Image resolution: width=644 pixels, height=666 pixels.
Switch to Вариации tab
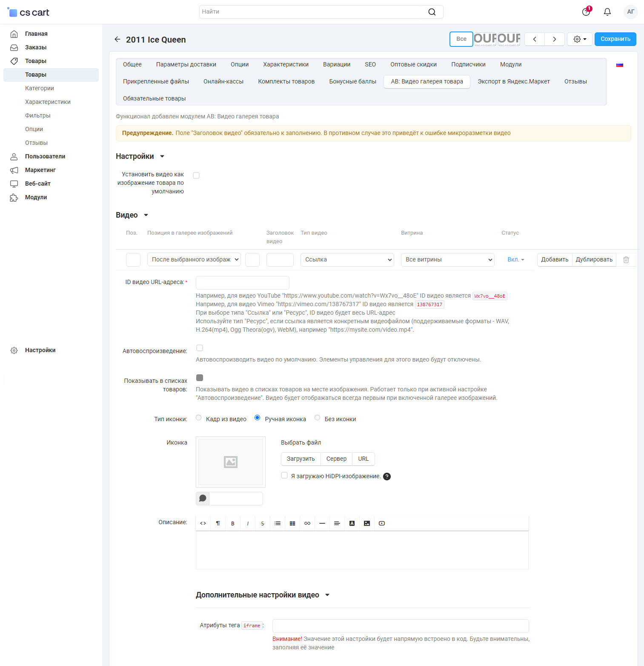click(337, 64)
